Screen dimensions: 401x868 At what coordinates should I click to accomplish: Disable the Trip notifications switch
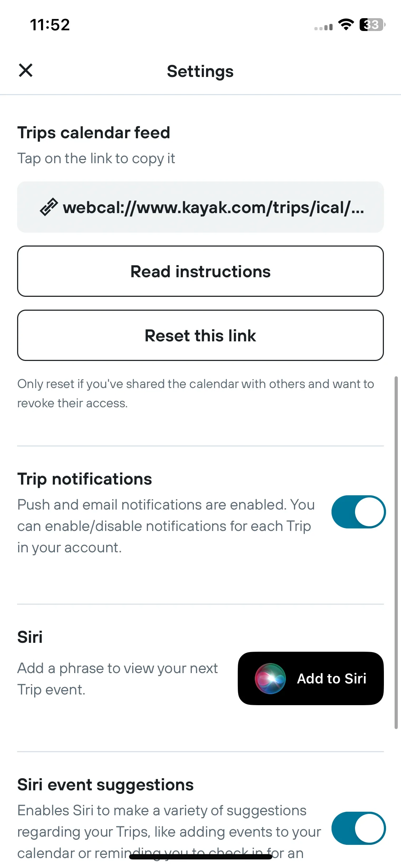point(358,512)
